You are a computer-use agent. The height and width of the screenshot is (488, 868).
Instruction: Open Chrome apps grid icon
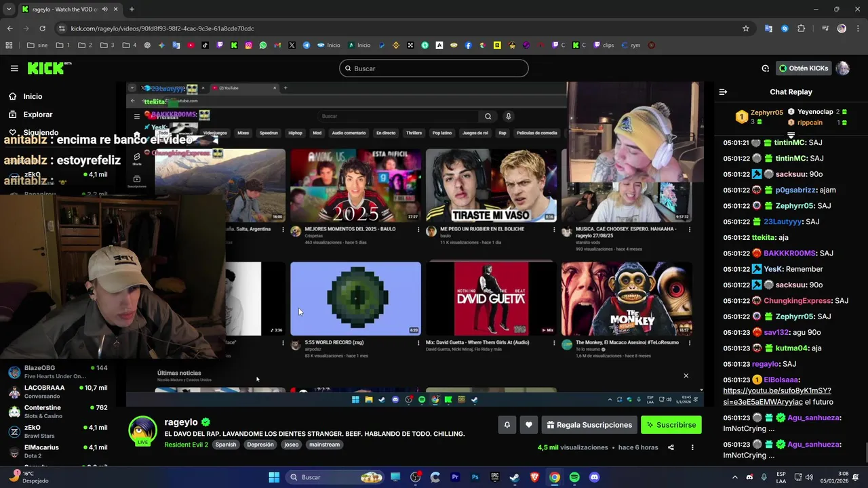(x=9, y=45)
